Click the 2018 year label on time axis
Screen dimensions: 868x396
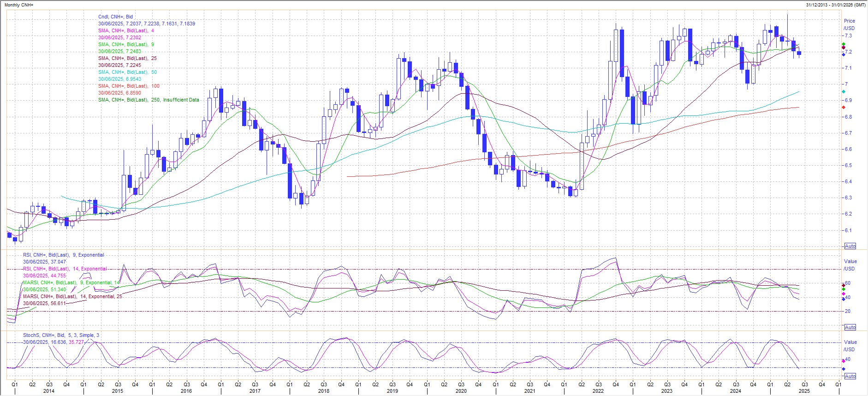point(323,391)
